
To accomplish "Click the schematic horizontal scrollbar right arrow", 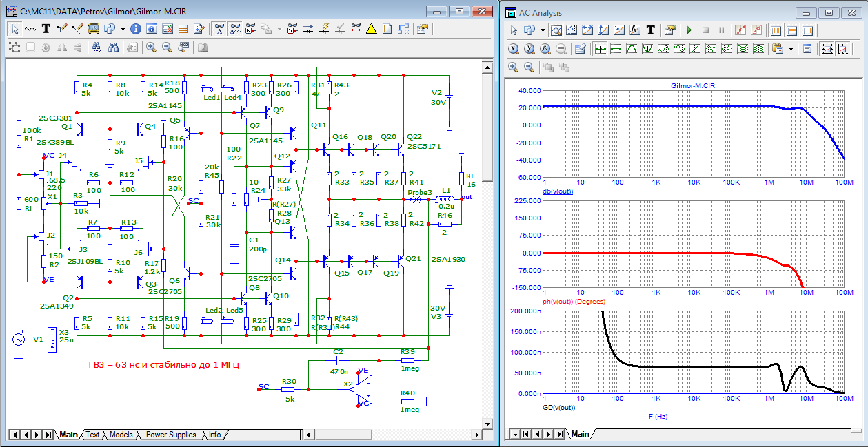I will tap(476, 435).
